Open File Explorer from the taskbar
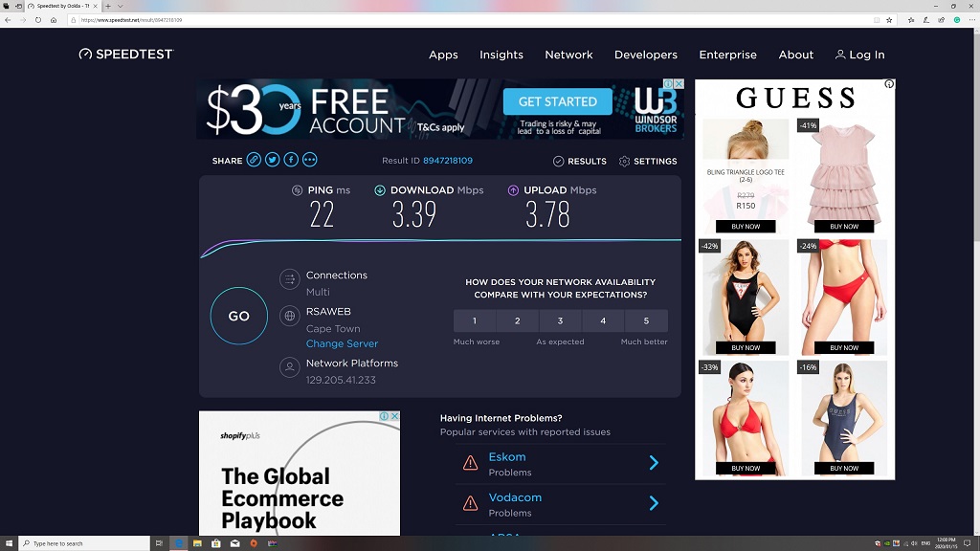Viewport: 980px width, 551px height. pos(197,543)
